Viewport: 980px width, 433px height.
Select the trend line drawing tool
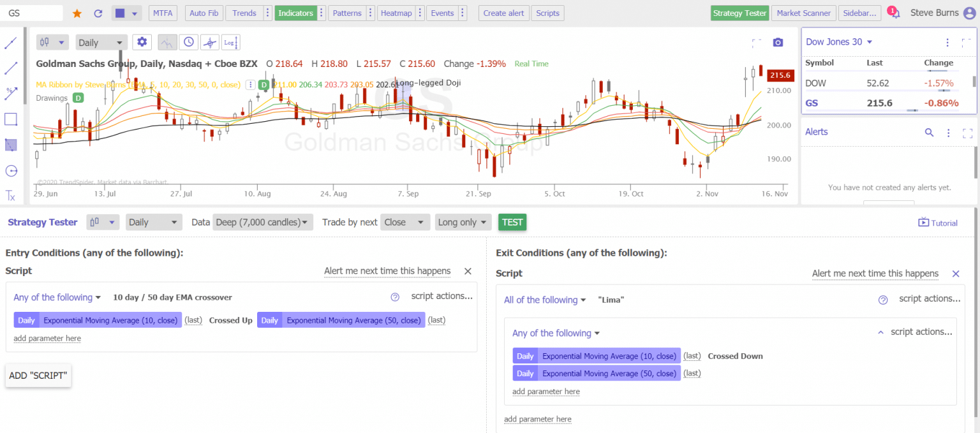[10, 42]
